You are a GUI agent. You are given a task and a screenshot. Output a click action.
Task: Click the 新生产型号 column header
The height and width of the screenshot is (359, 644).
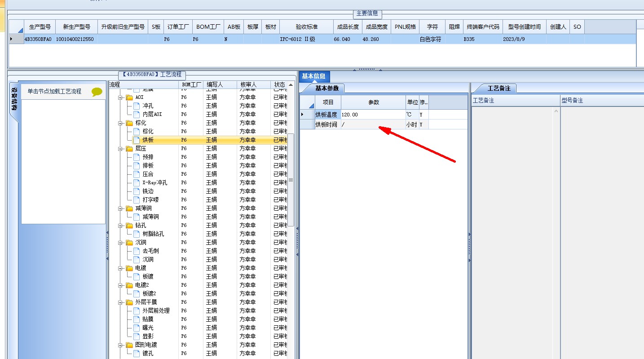tap(76, 27)
